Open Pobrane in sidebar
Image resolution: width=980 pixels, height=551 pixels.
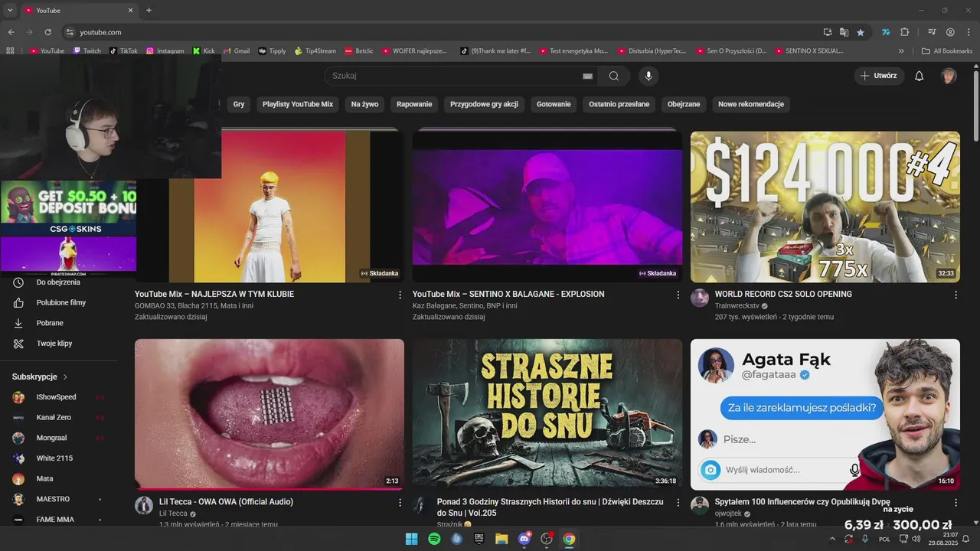pyautogui.click(x=59, y=323)
